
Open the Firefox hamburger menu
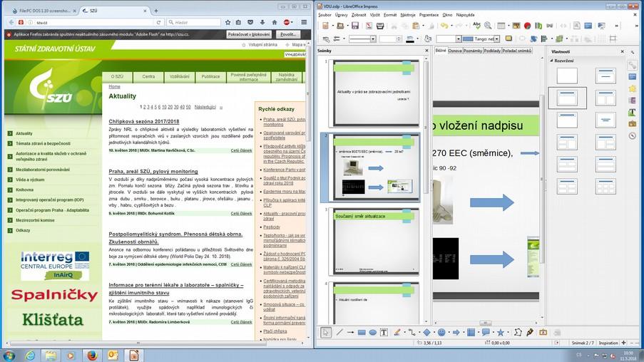point(304,22)
